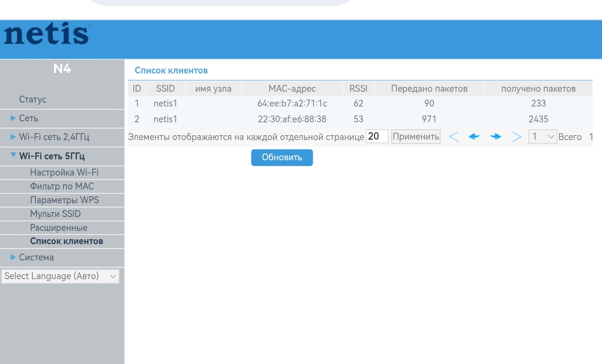Open the Статус page

coord(33,100)
